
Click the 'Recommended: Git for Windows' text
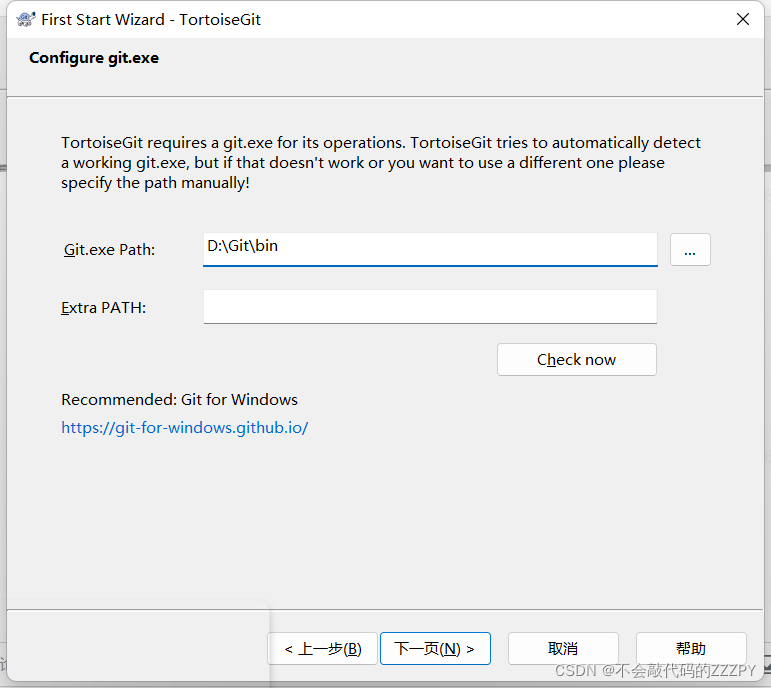click(x=179, y=399)
